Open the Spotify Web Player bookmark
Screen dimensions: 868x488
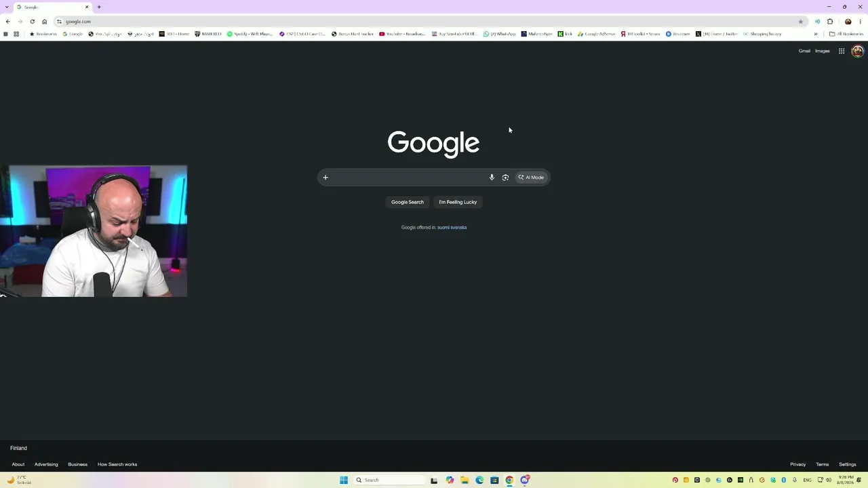(x=250, y=34)
